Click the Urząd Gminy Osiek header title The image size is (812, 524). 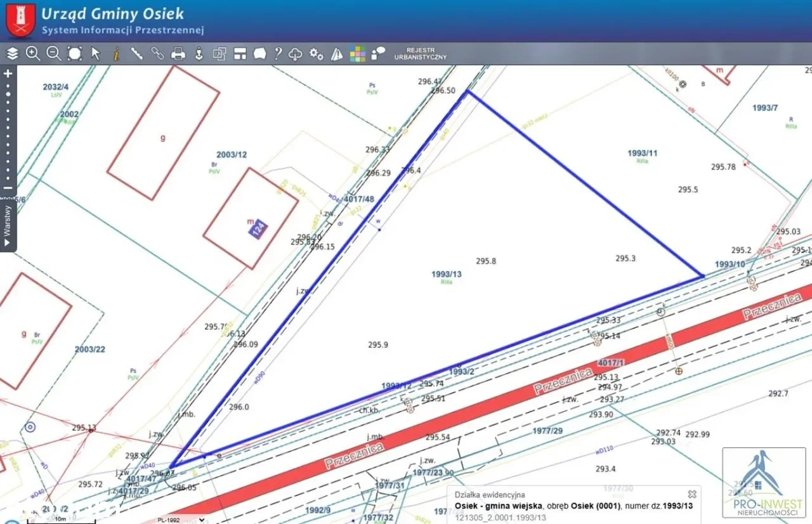[x=112, y=13]
